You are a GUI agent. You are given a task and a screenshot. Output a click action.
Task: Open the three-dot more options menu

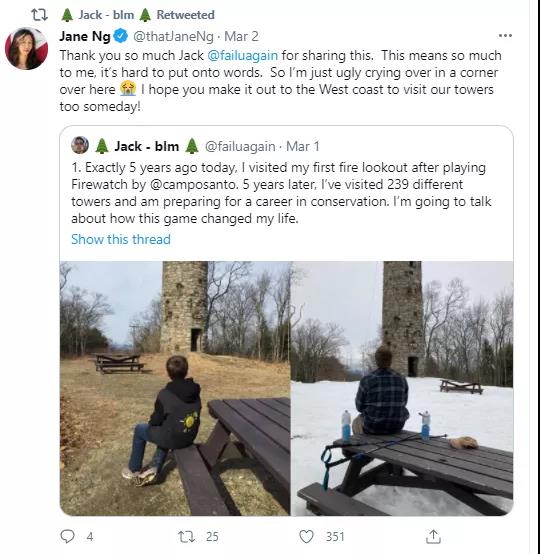[x=505, y=35]
